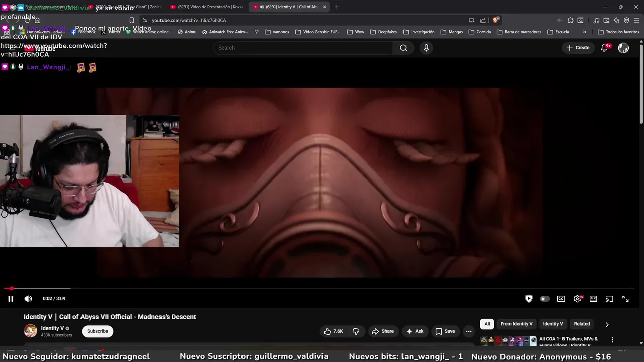Viewport: 644px width, 362px height.
Task: Mute the video volume
Action: tap(28, 299)
